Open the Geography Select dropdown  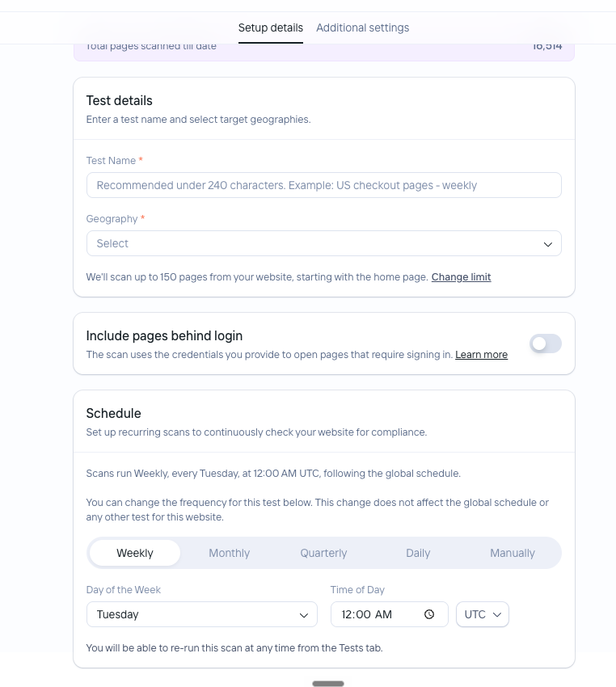click(x=324, y=243)
